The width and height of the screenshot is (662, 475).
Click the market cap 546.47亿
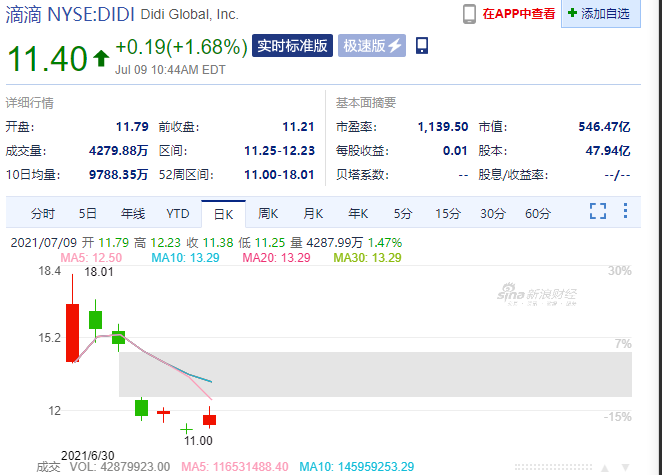pyautogui.click(x=604, y=127)
